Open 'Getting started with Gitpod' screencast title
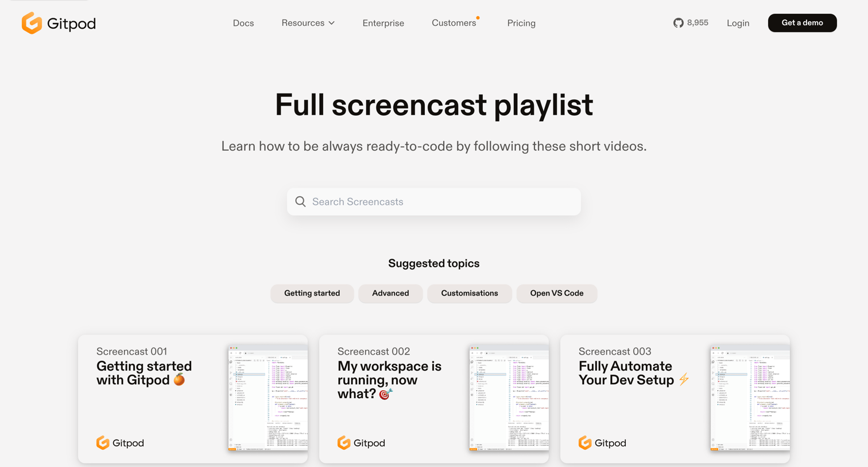 144,373
